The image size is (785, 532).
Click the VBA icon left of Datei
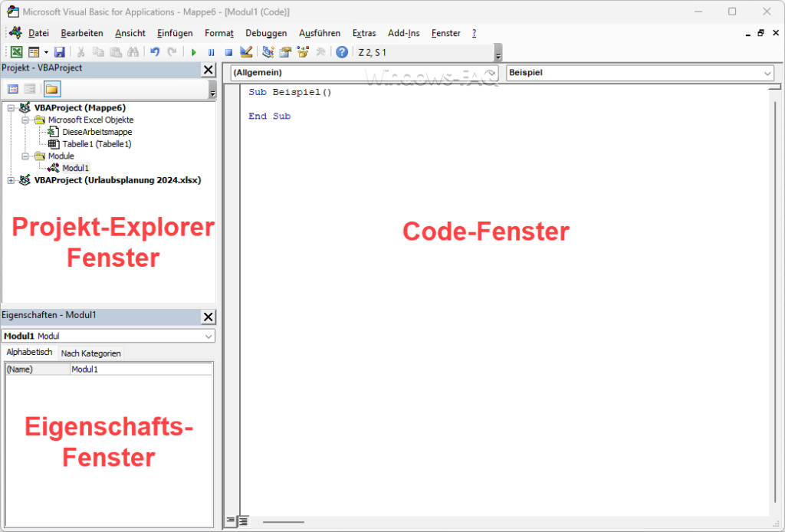[x=15, y=33]
